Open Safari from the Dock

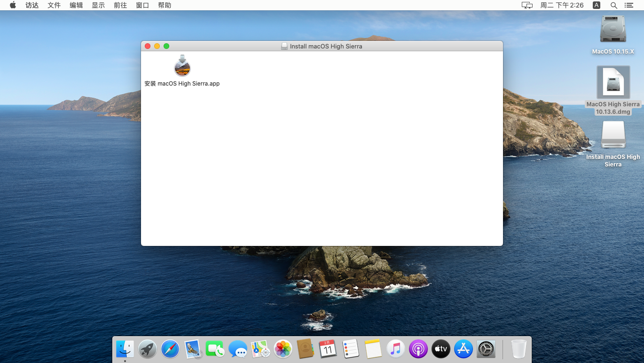(x=170, y=349)
